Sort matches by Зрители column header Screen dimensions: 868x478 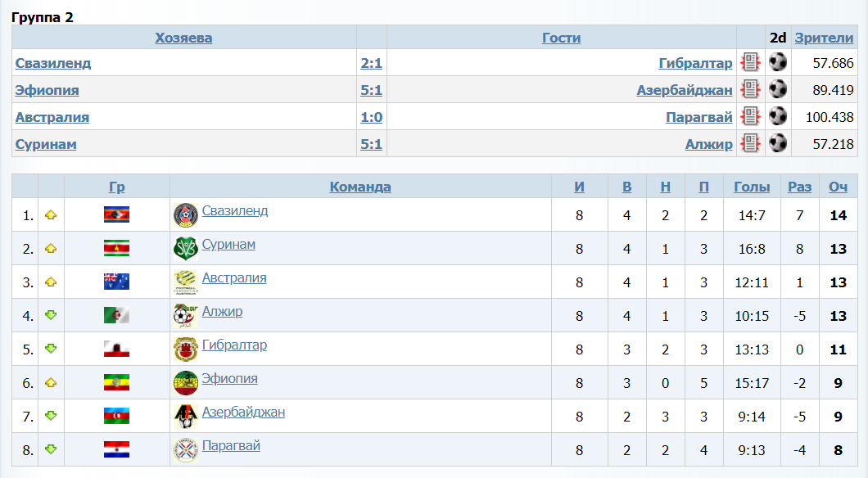[824, 38]
